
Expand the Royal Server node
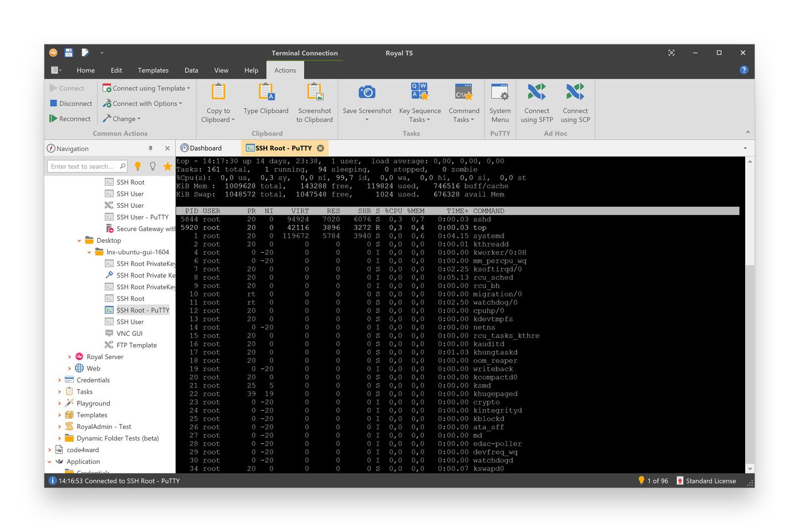point(69,356)
